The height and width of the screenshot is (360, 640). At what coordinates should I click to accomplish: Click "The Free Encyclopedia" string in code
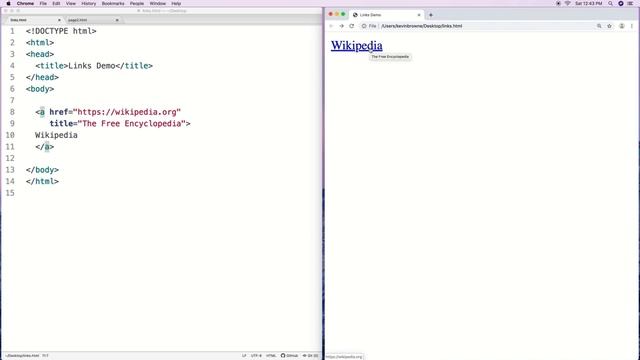click(x=131, y=123)
